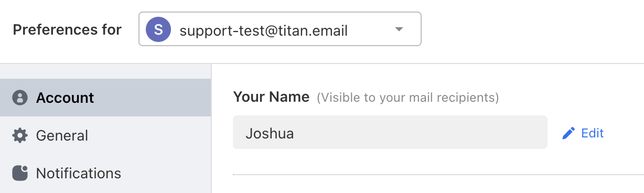Click the divider line below the name field
This screenshot has width=644, height=193.
tap(438, 174)
